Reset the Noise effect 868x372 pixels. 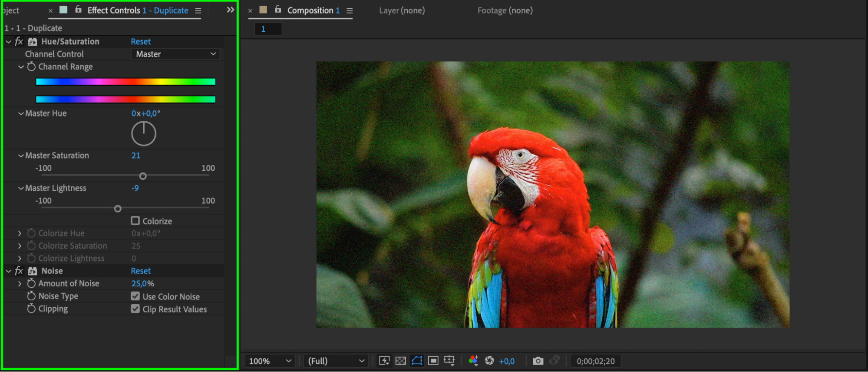(x=141, y=271)
